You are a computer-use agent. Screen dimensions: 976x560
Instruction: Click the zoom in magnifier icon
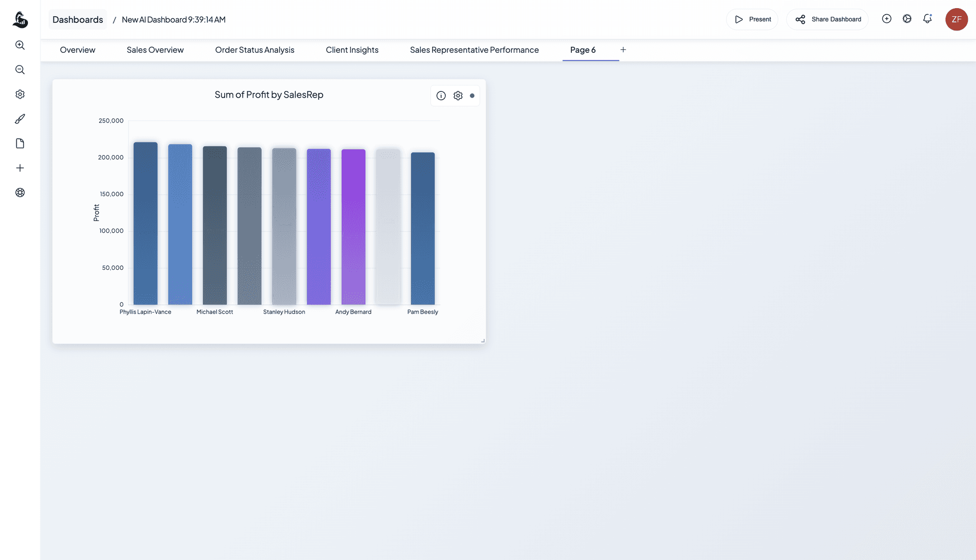click(x=20, y=45)
